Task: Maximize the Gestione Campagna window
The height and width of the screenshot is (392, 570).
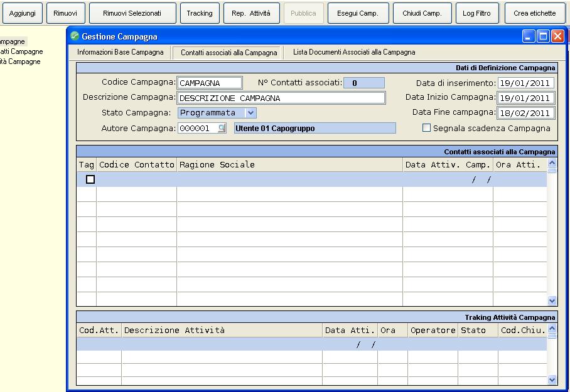Action: pyautogui.click(x=543, y=36)
